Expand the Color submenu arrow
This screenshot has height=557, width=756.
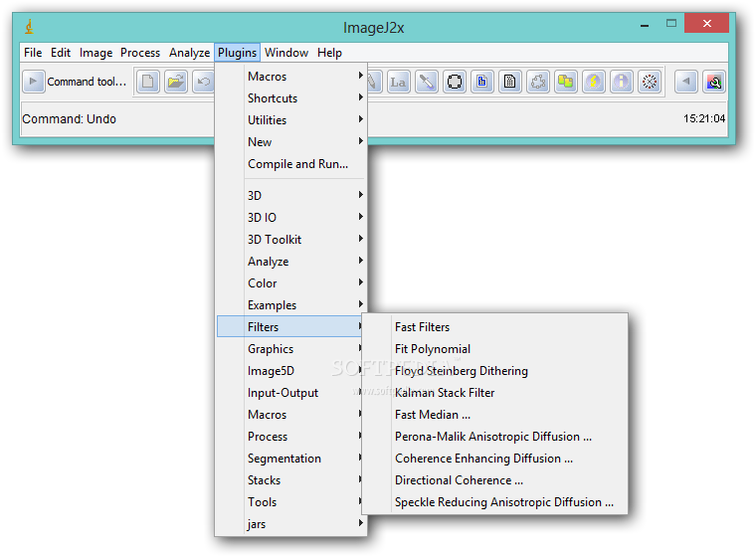click(x=361, y=282)
